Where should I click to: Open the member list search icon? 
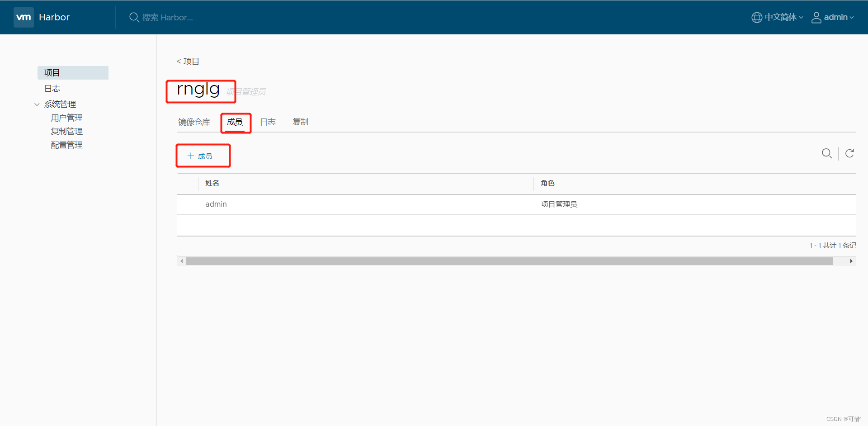coord(827,153)
